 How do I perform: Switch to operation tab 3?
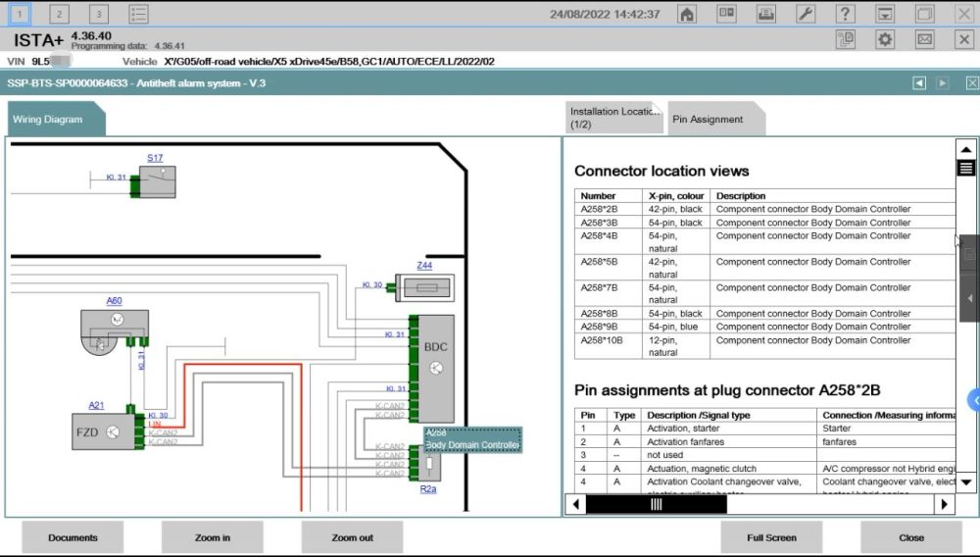click(99, 14)
